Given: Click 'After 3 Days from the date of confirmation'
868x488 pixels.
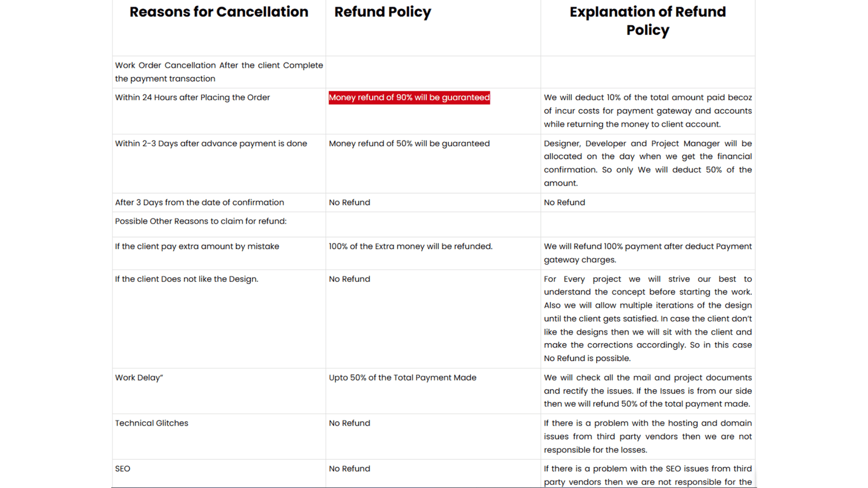Looking at the screenshot, I should (x=199, y=202).
